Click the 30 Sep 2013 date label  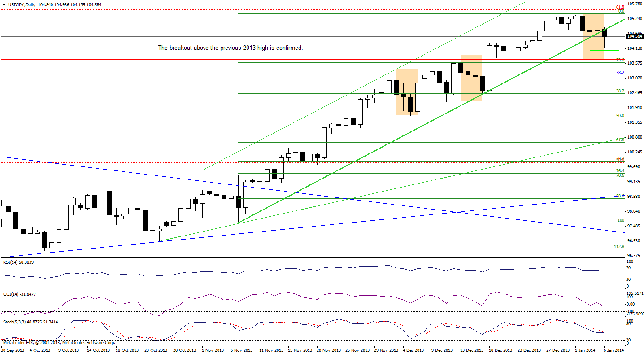click(12, 350)
